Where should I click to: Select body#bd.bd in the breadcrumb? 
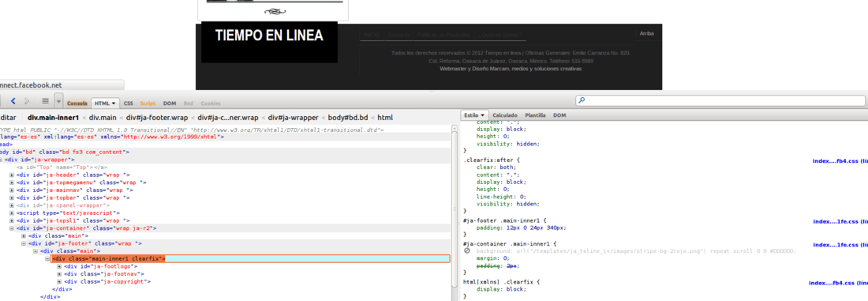coord(348,118)
